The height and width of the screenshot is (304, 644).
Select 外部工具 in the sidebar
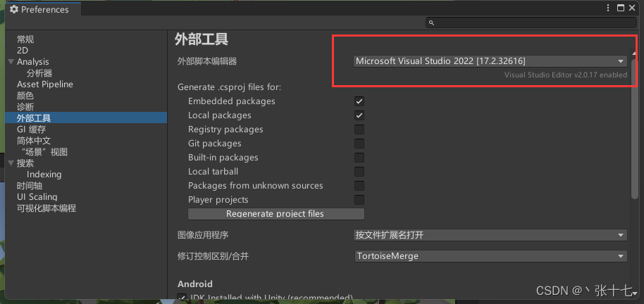86,118
